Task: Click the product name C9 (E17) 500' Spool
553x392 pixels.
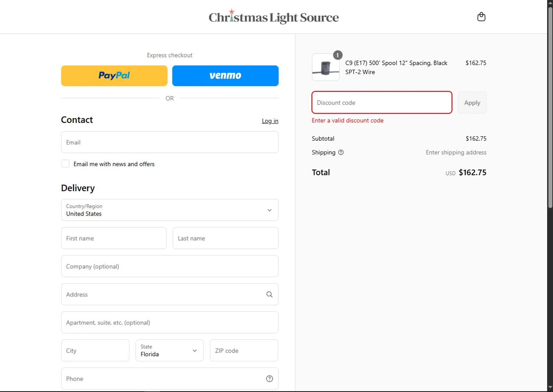Action: coord(396,67)
